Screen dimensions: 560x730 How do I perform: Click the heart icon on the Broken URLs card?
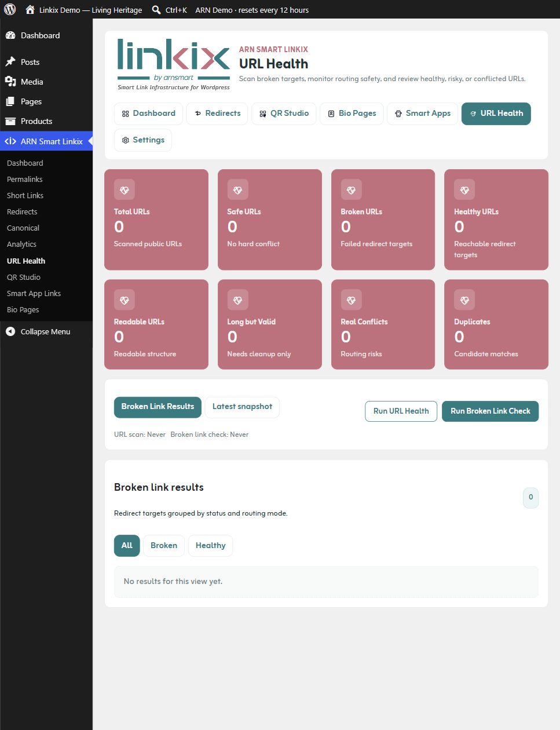pos(351,190)
